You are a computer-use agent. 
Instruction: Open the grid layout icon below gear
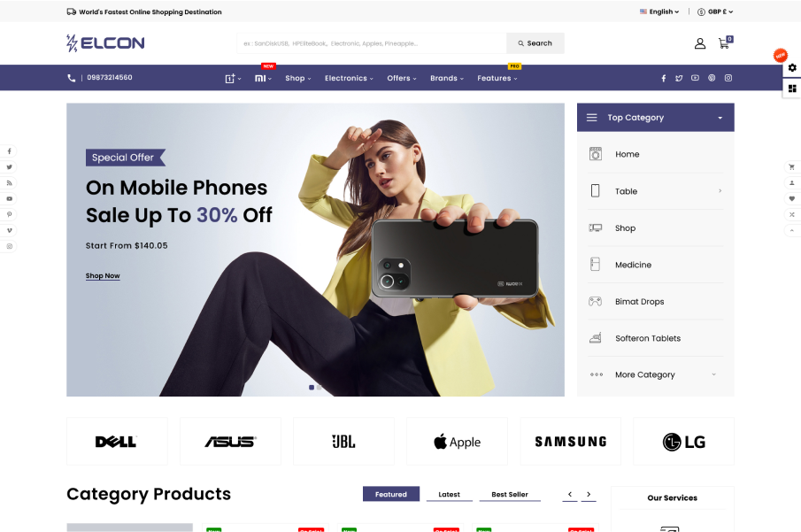[x=792, y=89]
